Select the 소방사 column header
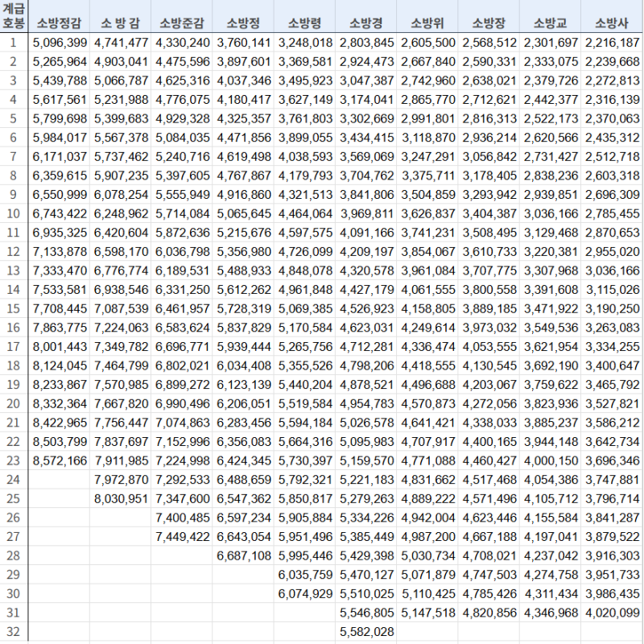Viewport: 644px width, 644px height. tap(612, 16)
